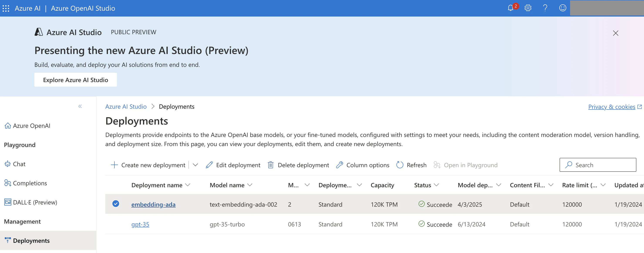Click the wrench icon for Column options
Screen dimensions: 644x253
click(x=339, y=165)
